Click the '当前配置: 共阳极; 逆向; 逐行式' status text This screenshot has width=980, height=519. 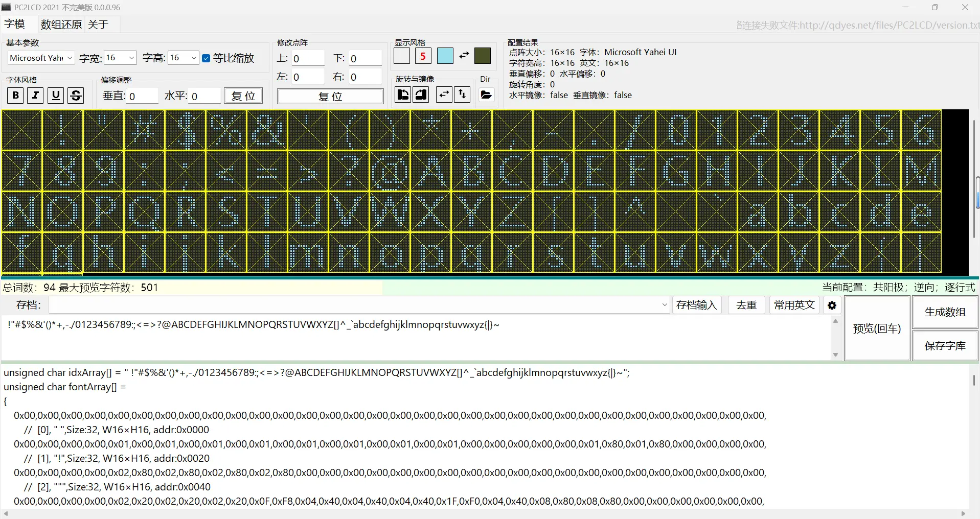tap(899, 288)
